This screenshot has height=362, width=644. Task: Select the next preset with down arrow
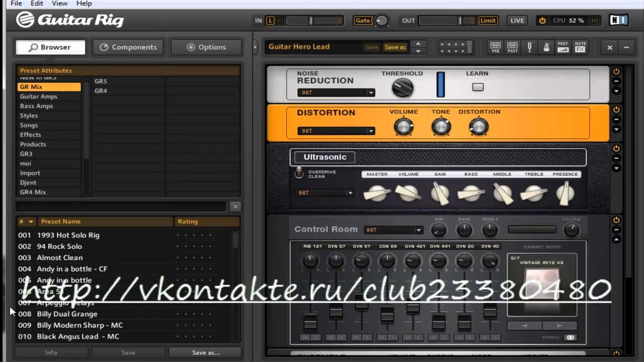coord(418,51)
